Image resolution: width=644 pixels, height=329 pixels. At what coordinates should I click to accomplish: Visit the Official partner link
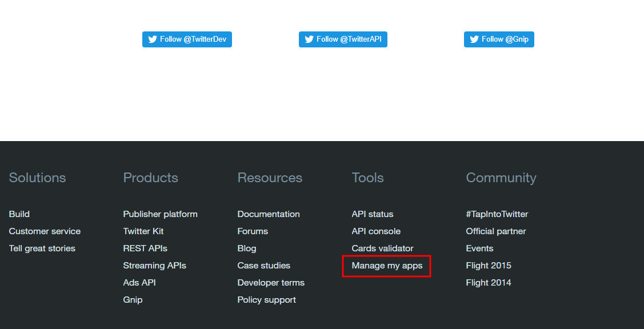496,231
